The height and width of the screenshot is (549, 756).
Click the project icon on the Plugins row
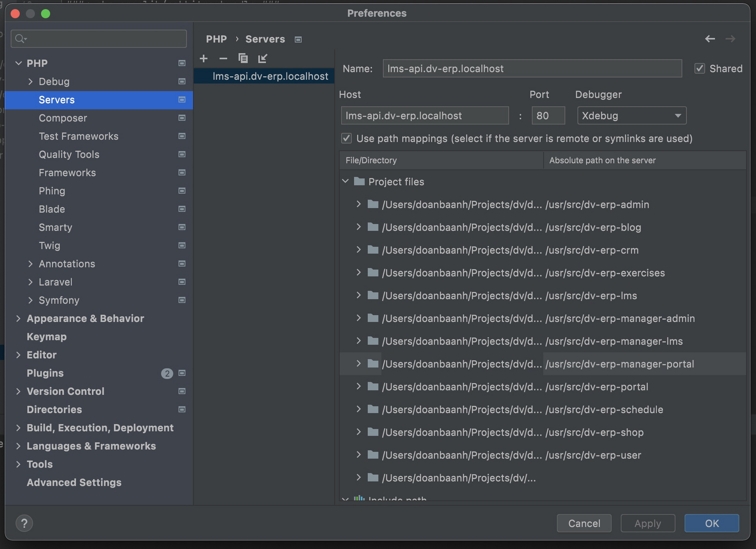(x=182, y=373)
